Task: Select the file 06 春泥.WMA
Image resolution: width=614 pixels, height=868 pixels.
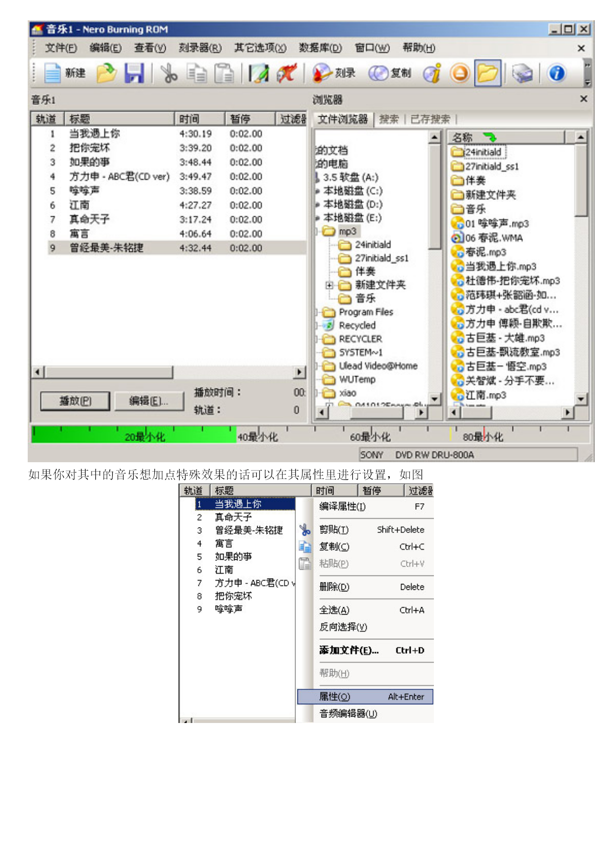Action: [487, 238]
